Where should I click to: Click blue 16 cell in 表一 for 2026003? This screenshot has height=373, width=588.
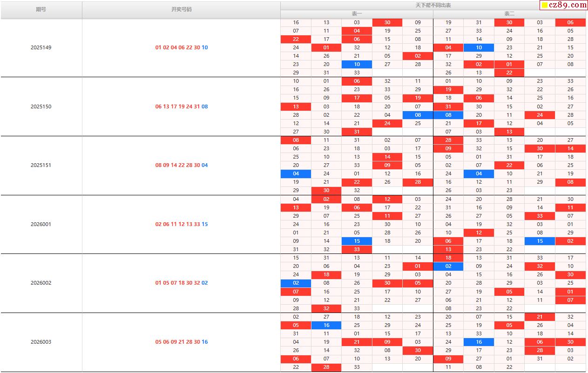click(x=326, y=325)
